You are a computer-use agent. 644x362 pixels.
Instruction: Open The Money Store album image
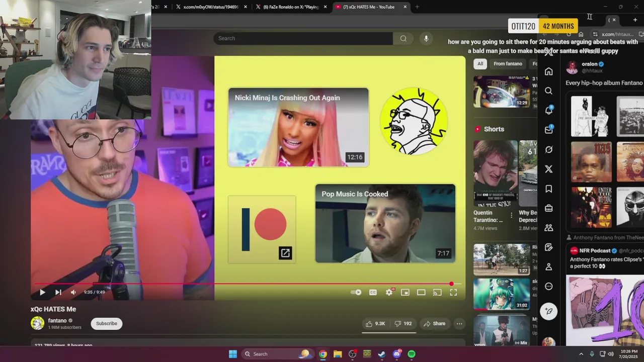coord(591,116)
